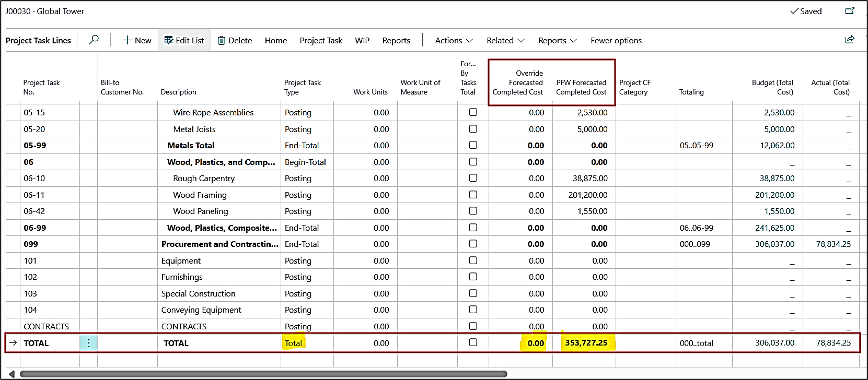Expand the Actions dropdown menu
The image size is (868, 380).
coord(454,40)
